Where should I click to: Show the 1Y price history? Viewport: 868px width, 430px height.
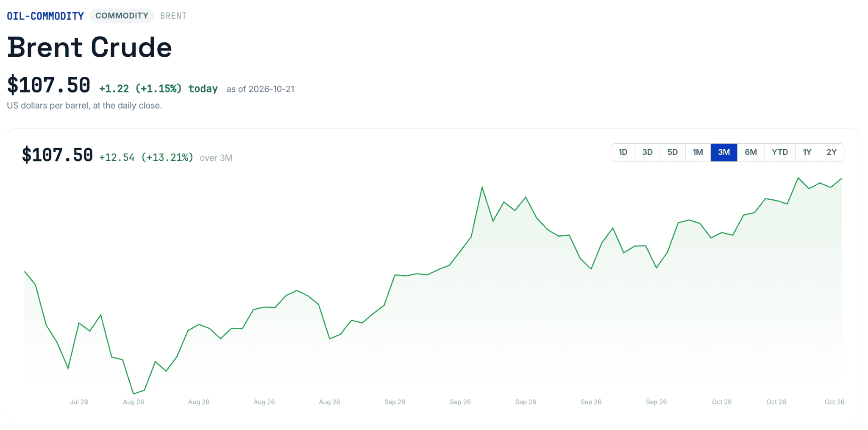[807, 152]
